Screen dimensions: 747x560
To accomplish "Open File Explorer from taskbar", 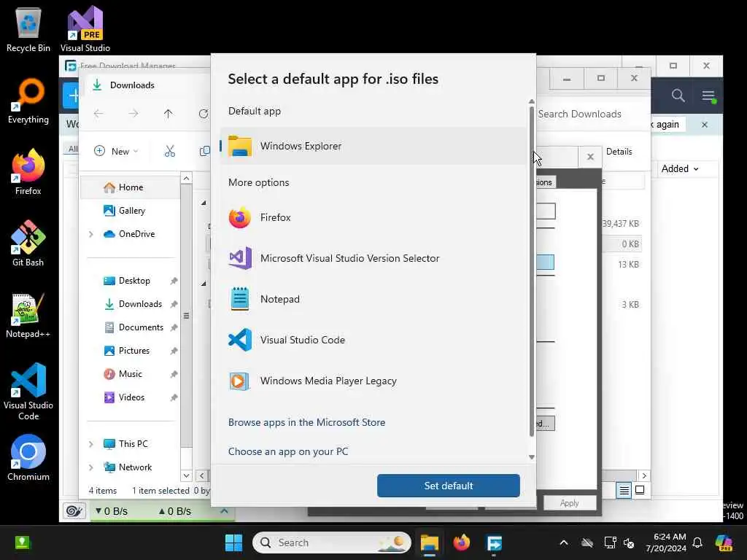I will (429, 542).
